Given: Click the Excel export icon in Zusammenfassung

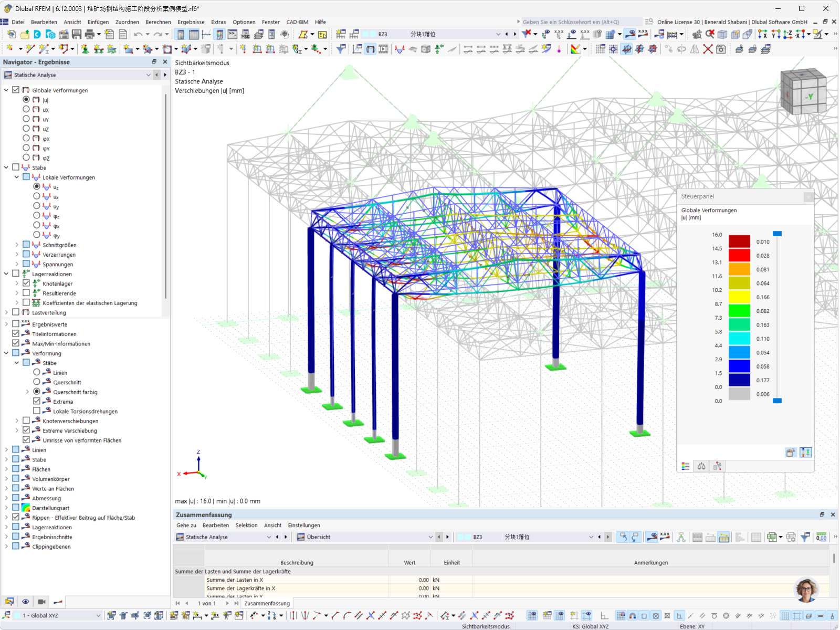Looking at the screenshot, I should click(772, 537).
